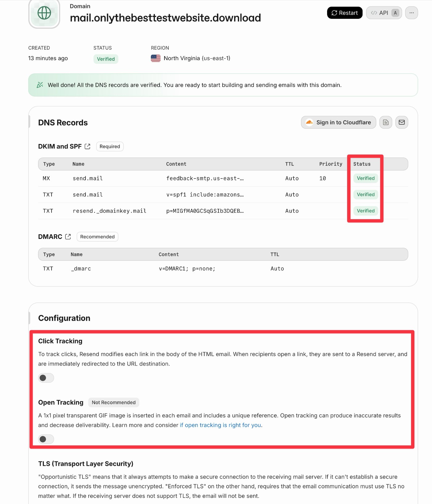The width and height of the screenshot is (432, 504).
Task: Click the circular arrows Restart icon
Action: coord(334,13)
